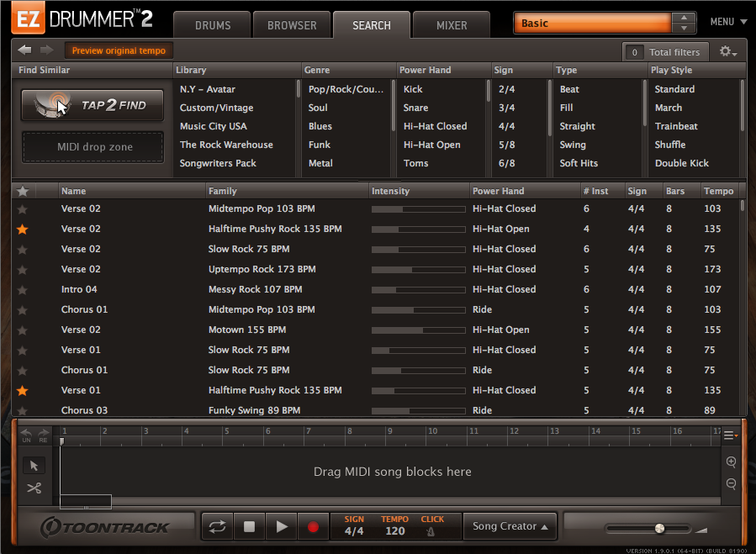Open the timeline hamburger menu dropdown
This screenshot has width=756, height=554.
point(730,434)
